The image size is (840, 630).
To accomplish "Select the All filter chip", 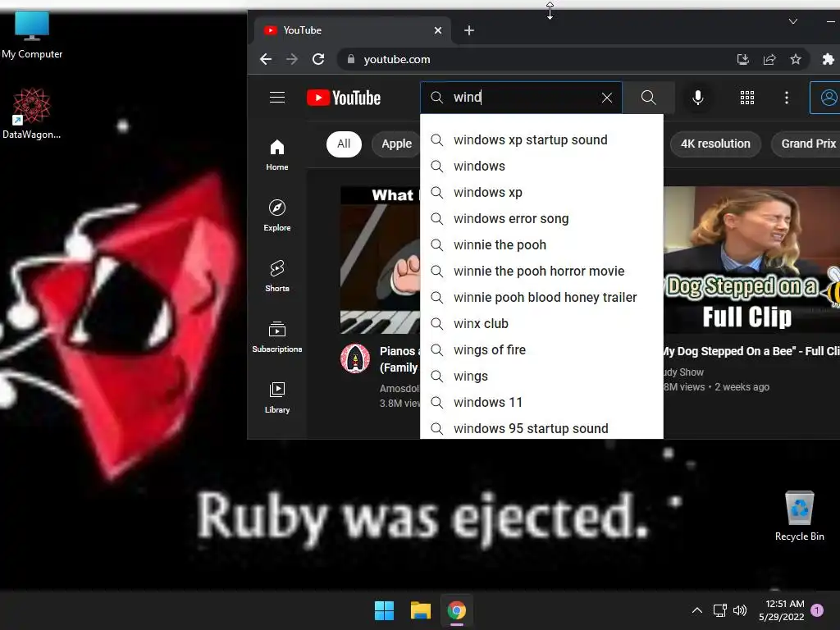I will click(344, 144).
